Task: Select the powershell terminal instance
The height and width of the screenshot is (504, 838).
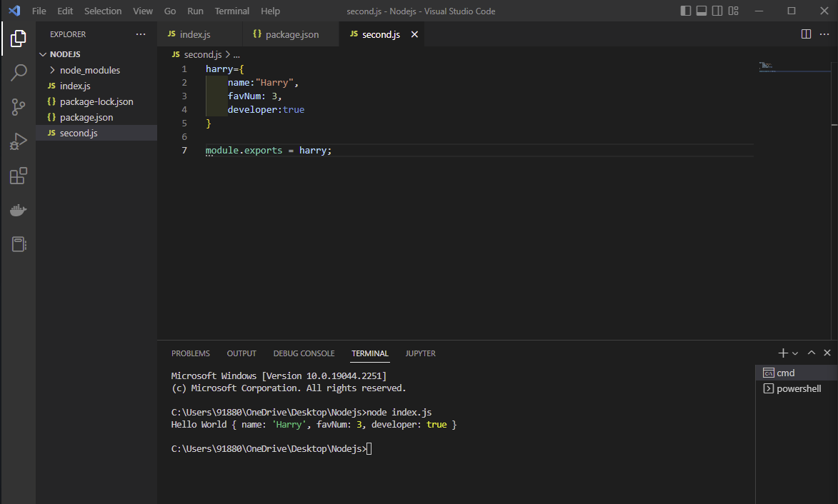Action: click(797, 388)
